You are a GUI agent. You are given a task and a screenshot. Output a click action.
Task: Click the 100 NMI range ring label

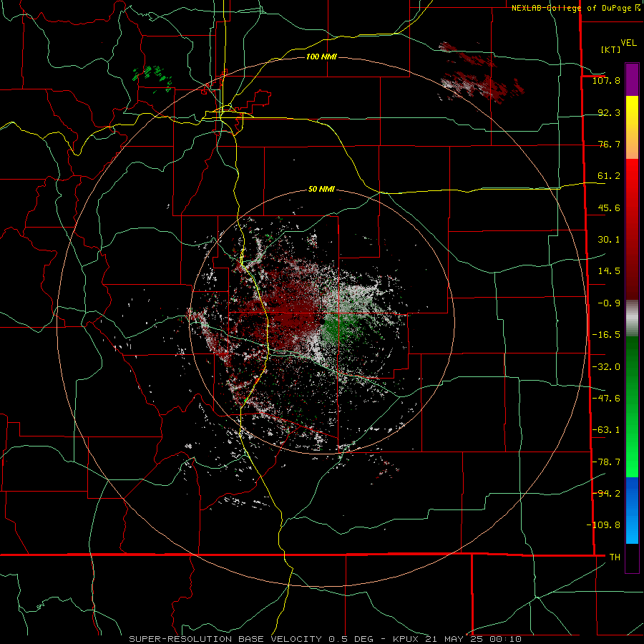[x=321, y=57]
